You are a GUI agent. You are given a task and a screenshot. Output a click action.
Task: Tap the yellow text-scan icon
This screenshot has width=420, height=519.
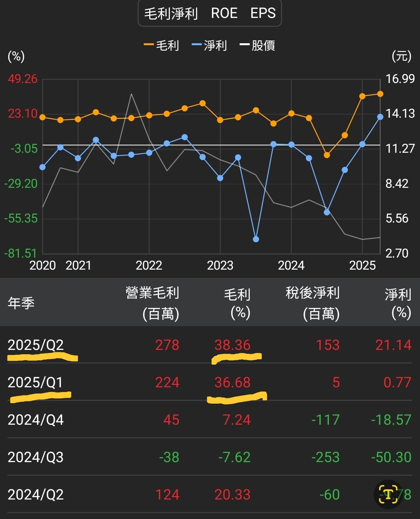click(x=388, y=494)
